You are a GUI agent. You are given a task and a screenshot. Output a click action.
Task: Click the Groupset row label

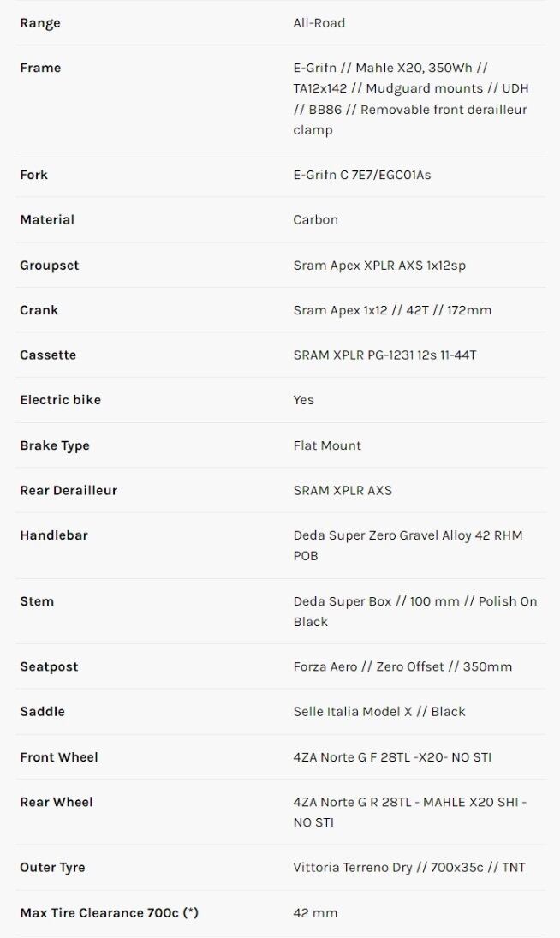[x=49, y=266]
